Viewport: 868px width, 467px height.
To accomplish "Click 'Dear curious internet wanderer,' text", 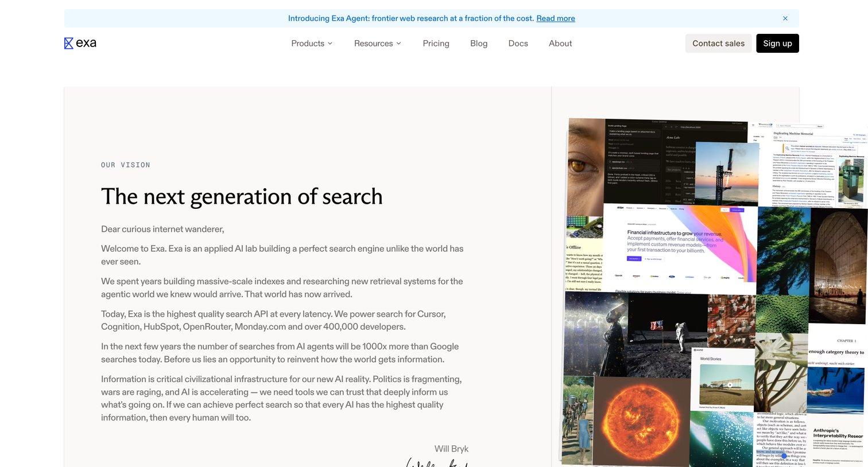I will click(162, 229).
